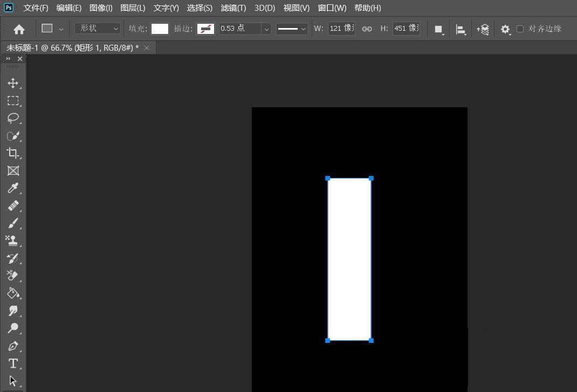Open the 图层(L) menu
The image size is (577, 392).
tap(133, 8)
